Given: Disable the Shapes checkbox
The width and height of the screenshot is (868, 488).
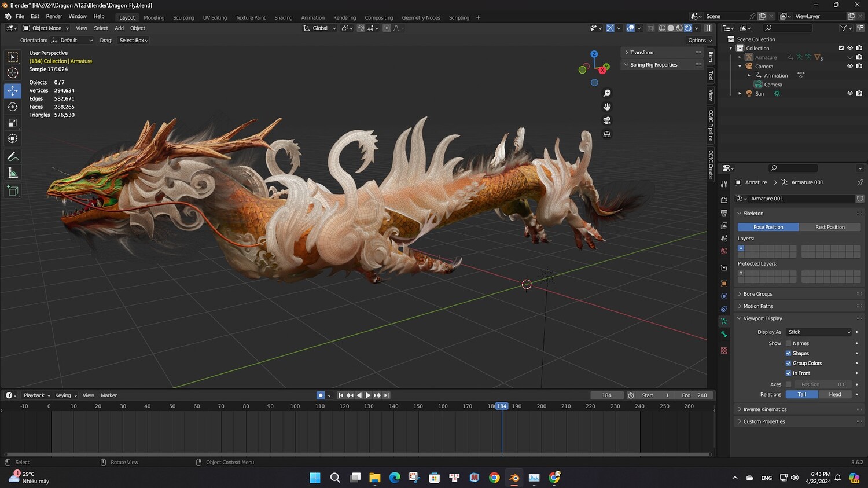Looking at the screenshot, I should (788, 353).
